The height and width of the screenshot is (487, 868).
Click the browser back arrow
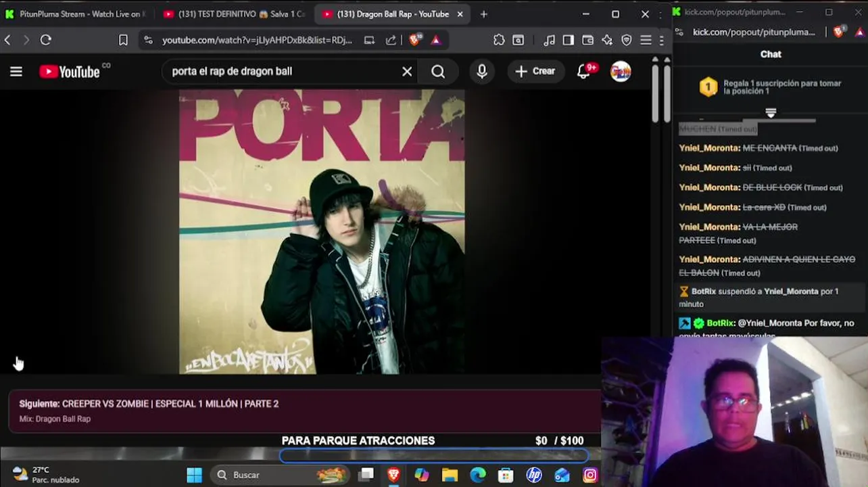(7, 40)
